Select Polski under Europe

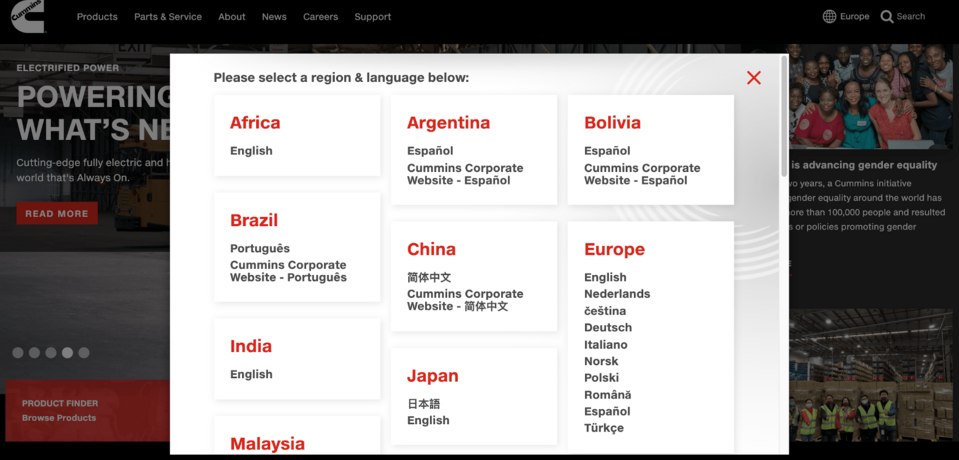[x=601, y=377]
